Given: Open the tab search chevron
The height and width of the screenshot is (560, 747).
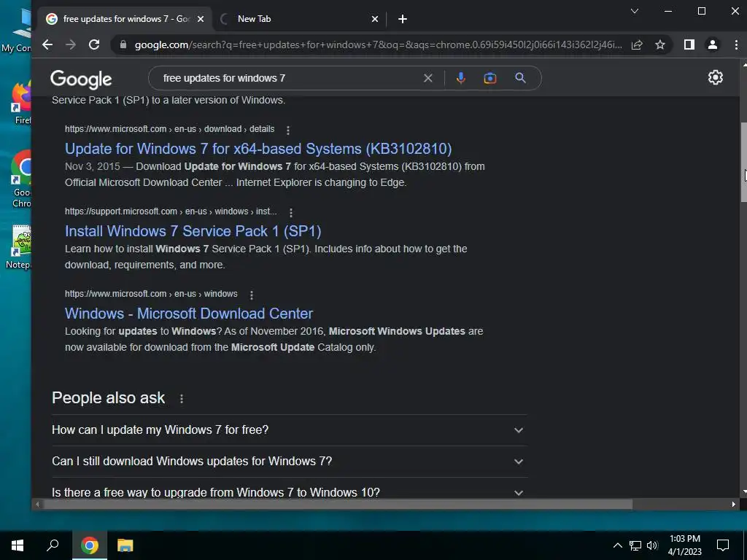Looking at the screenshot, I should (x=634, y=11).
